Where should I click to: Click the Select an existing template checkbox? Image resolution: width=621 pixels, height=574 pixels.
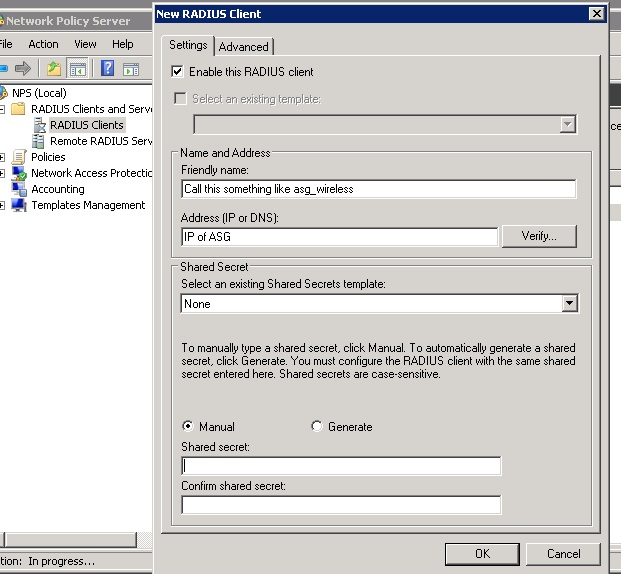tap(180, 98)
